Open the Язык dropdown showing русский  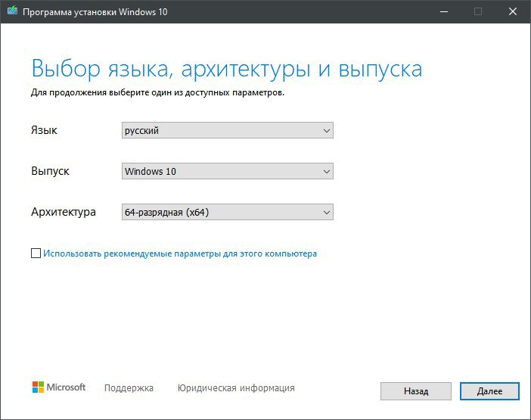[x=228, y=130]
